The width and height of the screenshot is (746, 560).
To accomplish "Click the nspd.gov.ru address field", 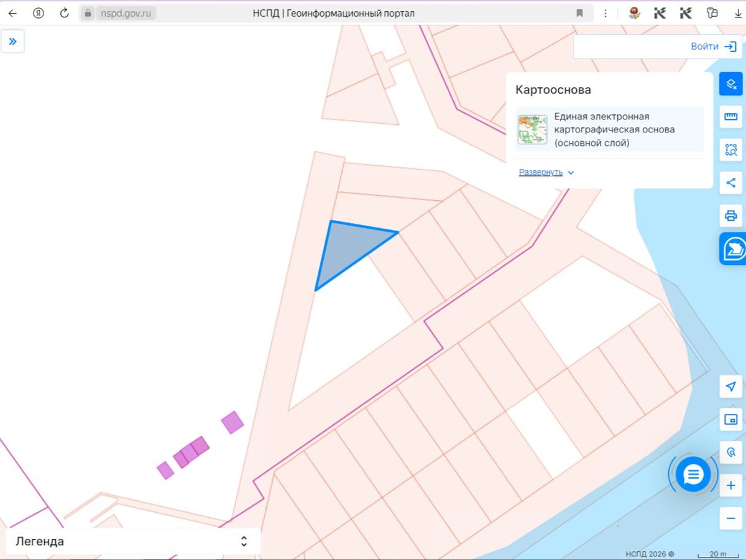I will click(x=126, y=13).
